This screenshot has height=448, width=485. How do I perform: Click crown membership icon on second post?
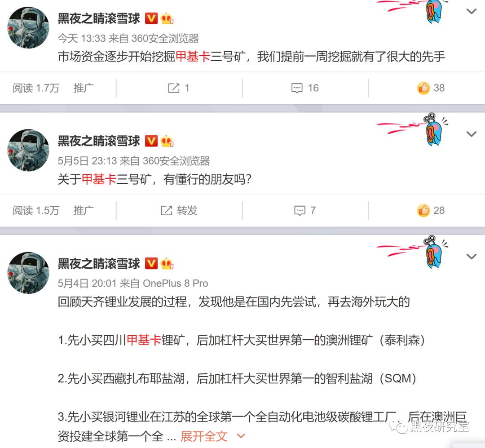[x=167, y=141]
